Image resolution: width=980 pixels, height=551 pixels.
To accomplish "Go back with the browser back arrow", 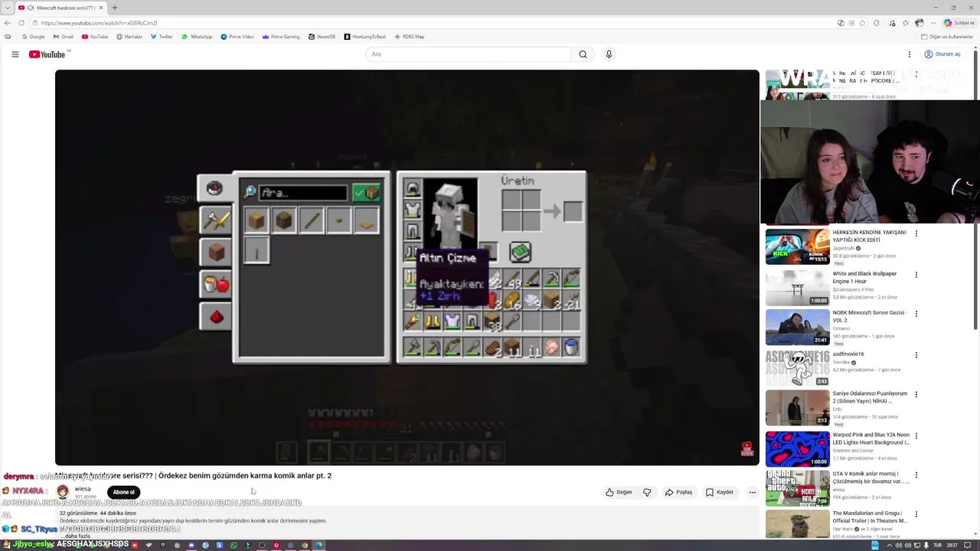I will pyautogui.click(x=8, y=23).
